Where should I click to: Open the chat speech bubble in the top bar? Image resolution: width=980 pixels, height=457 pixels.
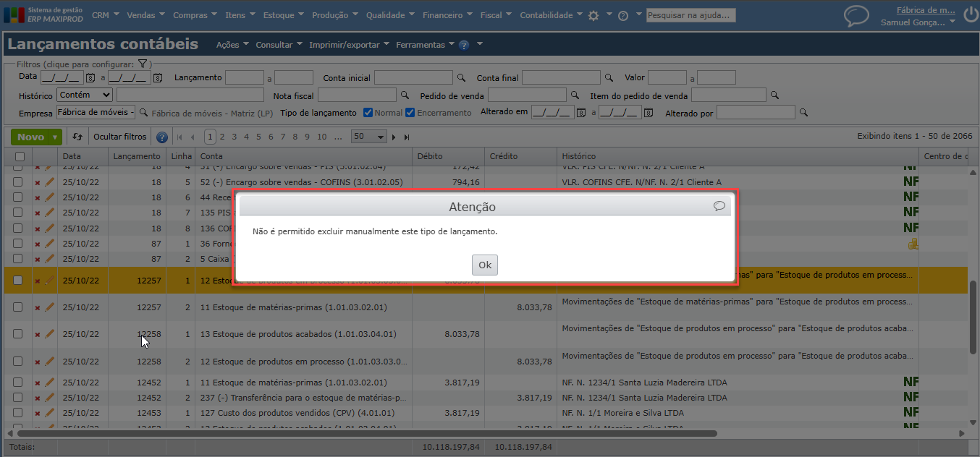click(856, 16)
